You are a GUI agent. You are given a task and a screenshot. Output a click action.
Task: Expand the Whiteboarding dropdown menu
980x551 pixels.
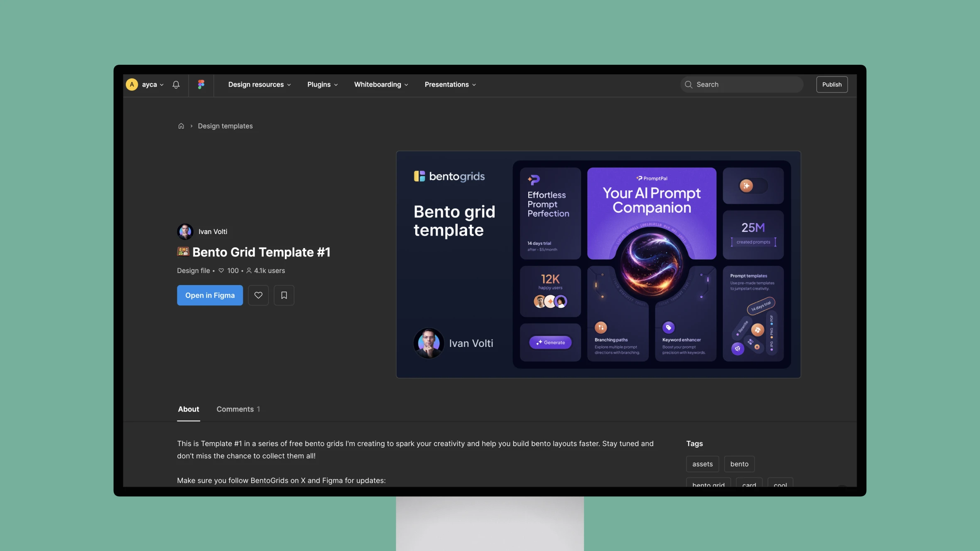pyautogui.click(x=380, y=84)
